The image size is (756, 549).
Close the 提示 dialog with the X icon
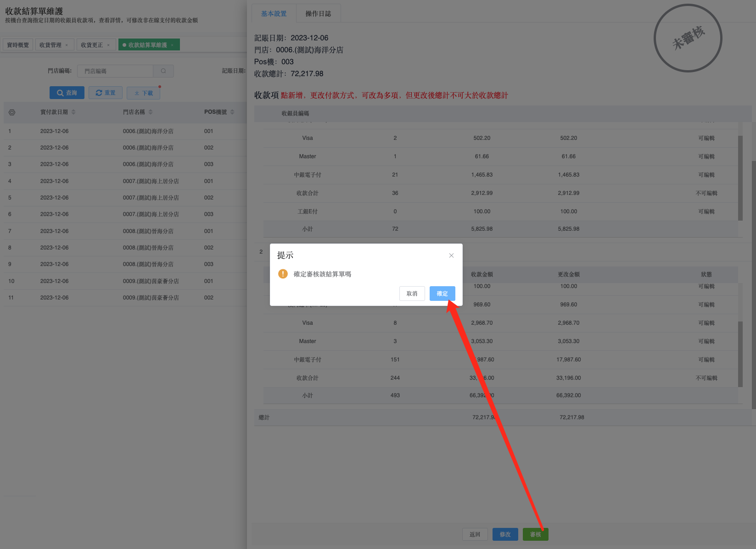point(451,255)
